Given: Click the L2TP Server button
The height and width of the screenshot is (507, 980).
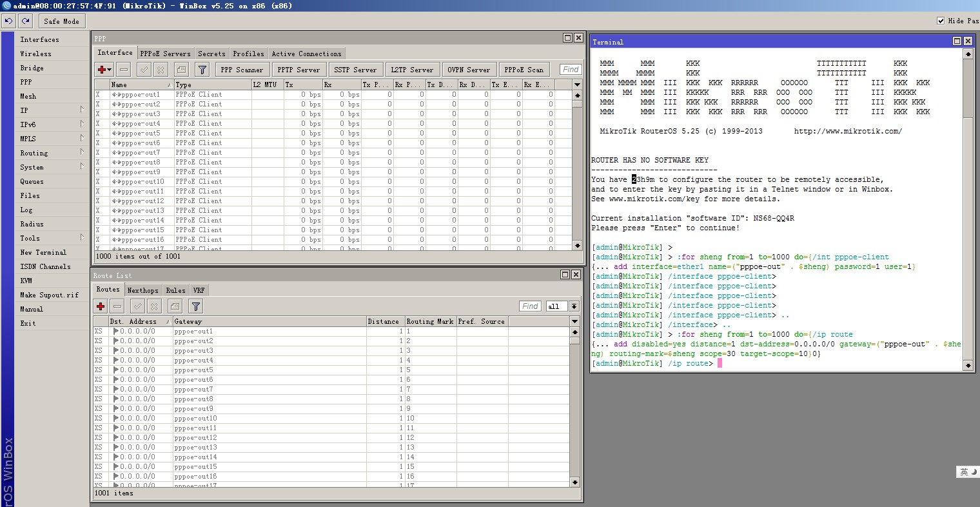Looking at the screenshot, I should pyautogui.click(x=412, y=70).
